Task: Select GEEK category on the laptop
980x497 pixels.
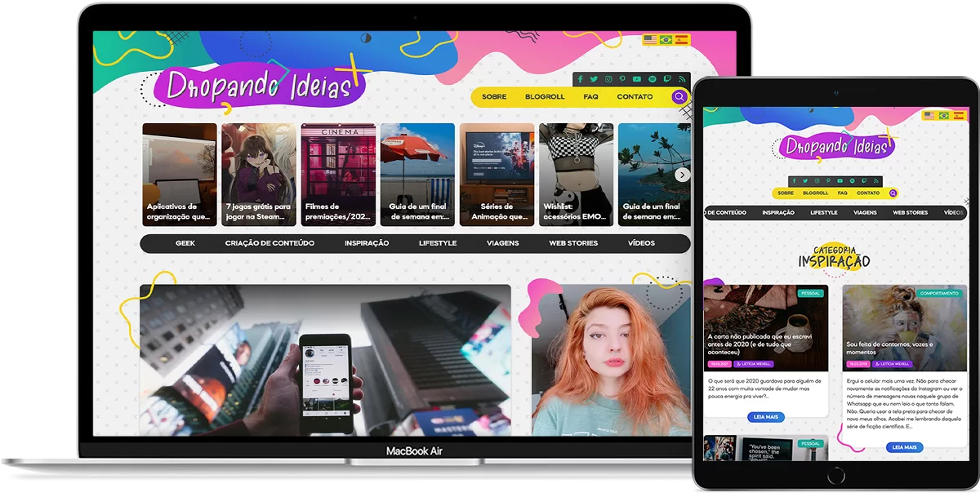Action: [185, 243]
